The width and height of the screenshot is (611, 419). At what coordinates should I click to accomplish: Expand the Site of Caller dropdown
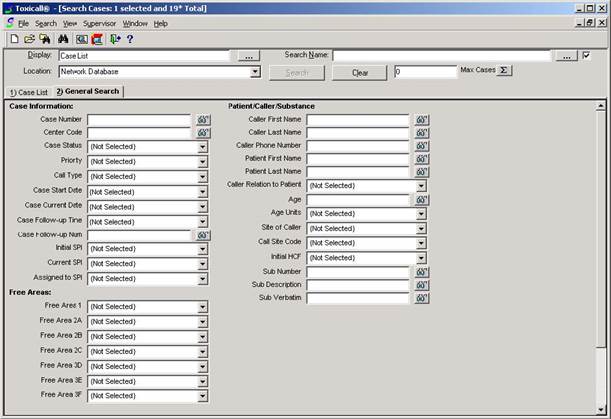(x=421, y=229)
